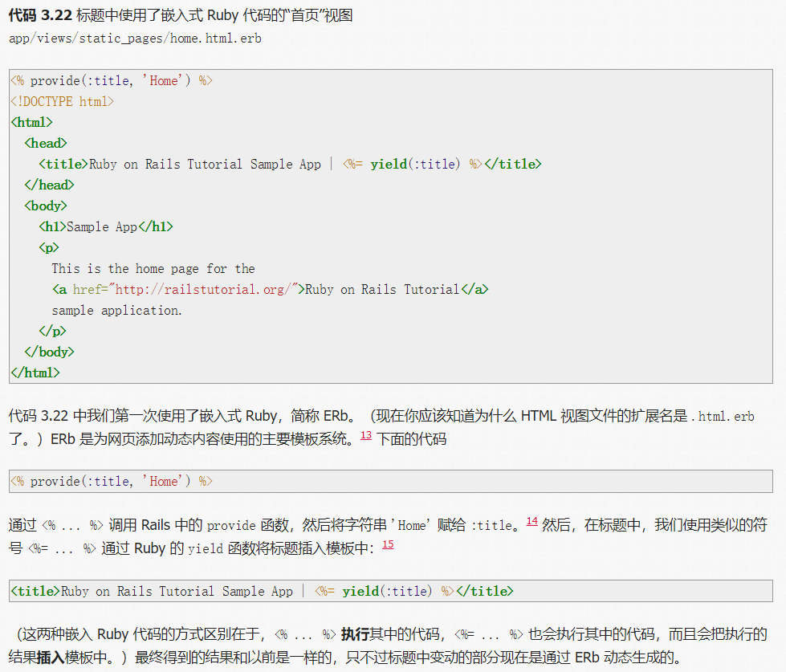
Task: Click the <h1>Sample App</h1> code line
Action: [x=104, y=226]
